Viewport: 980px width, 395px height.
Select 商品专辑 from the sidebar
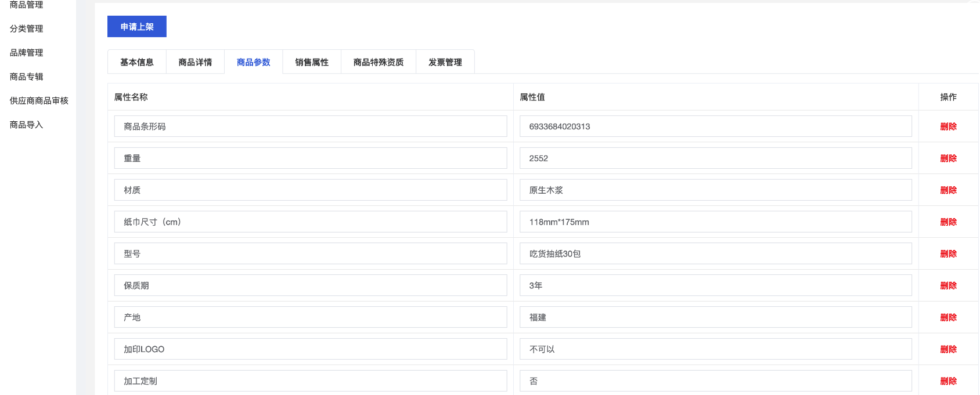[x=27, y=77]
